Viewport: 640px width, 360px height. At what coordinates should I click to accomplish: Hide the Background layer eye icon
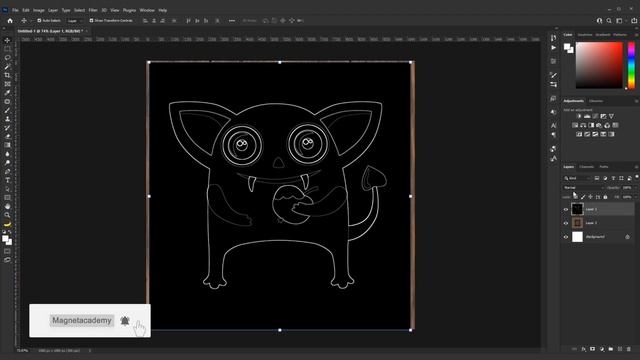tap(566, 237)
